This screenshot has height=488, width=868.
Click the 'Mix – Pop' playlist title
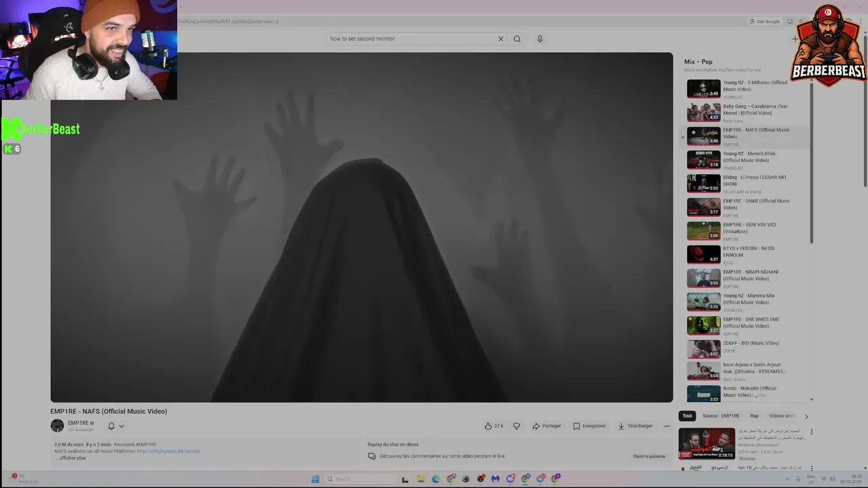tap(698, 62)
